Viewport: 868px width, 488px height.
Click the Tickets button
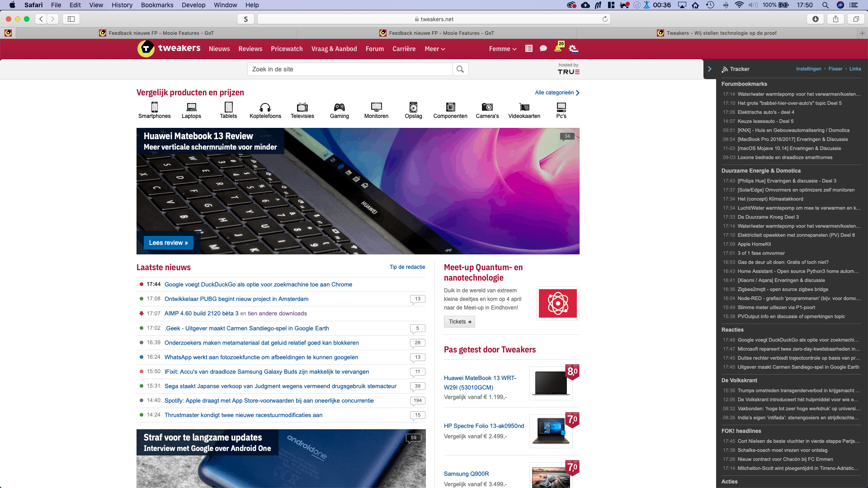point(460,322)
